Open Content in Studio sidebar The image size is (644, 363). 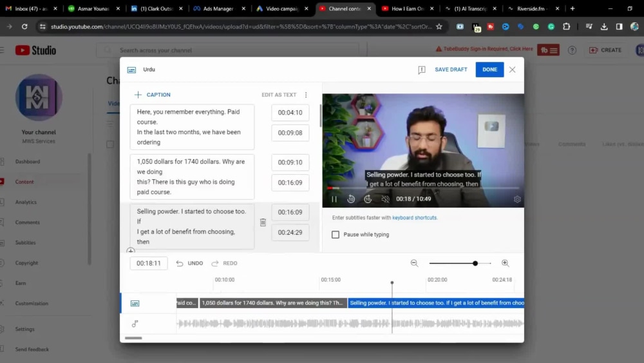pos(24,182)
